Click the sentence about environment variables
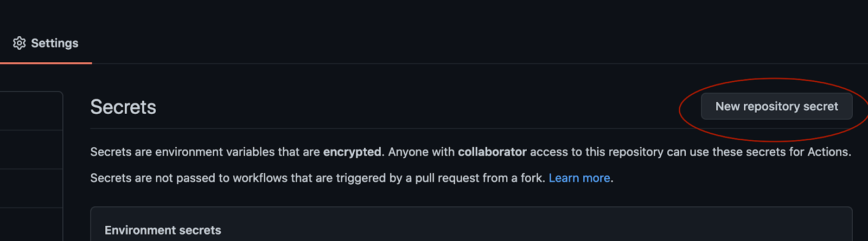Viewport: 868px width, 241px height. pyautogui.click(x=217, y=152)
